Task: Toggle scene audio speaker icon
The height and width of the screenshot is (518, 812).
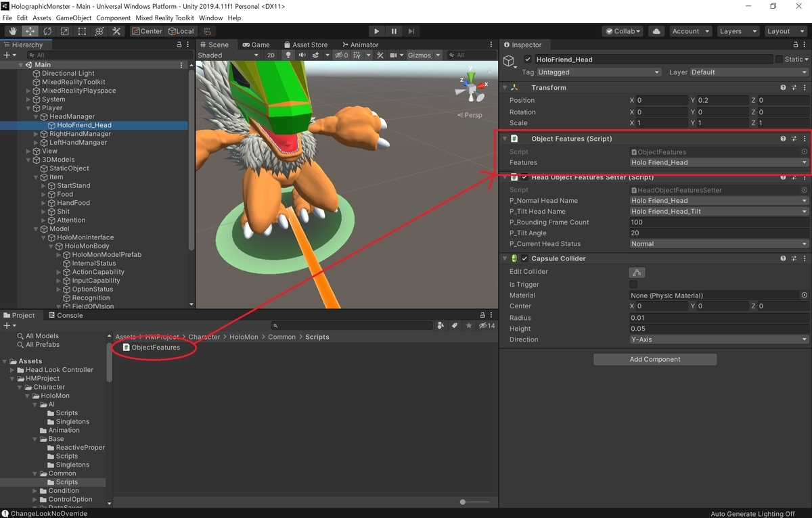Action: (x=302, y=55)
